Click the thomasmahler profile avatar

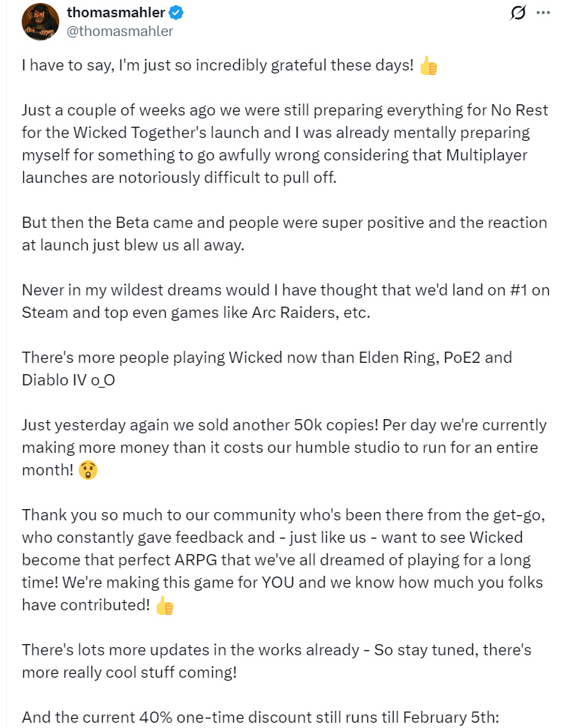(40, 22)
